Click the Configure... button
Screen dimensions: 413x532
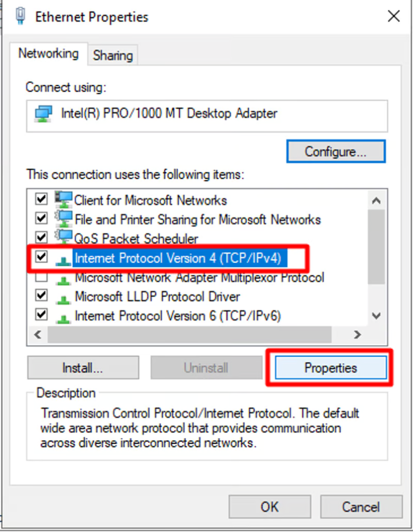click(x=336, y=151)
